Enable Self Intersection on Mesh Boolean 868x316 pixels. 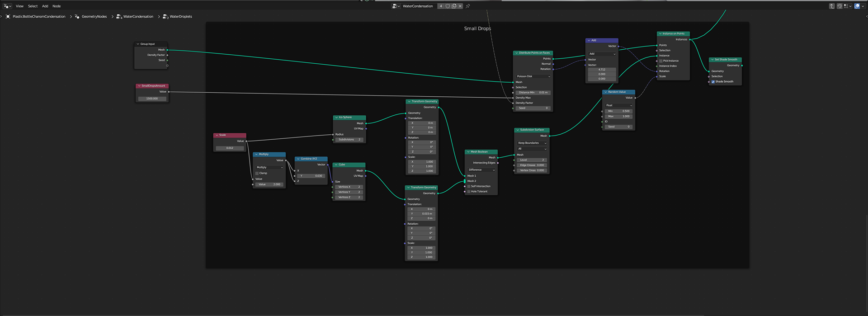point(469,186)
